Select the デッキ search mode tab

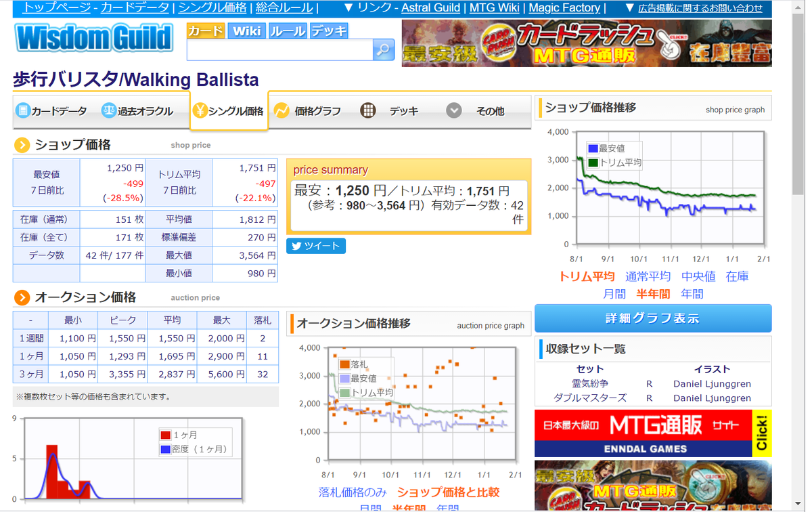pos(329,31)
